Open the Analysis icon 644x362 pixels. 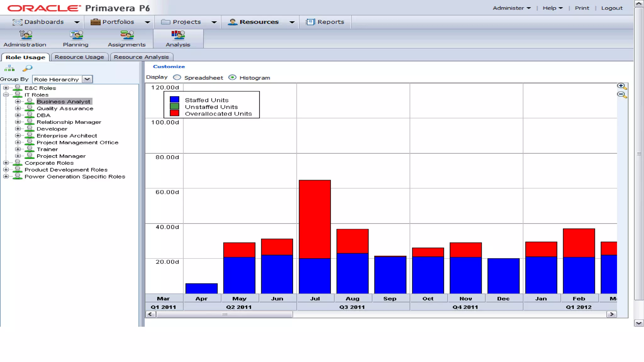pos(178,39)
